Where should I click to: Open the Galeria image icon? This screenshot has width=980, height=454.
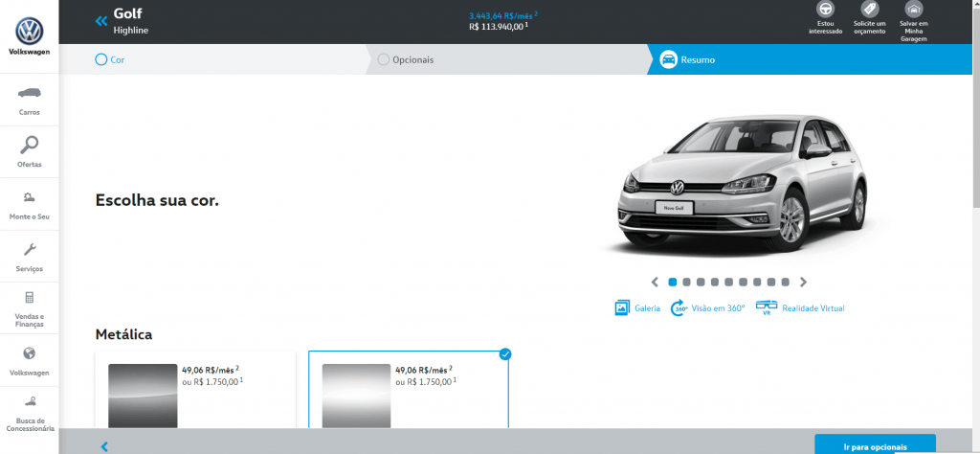[621, 307]
